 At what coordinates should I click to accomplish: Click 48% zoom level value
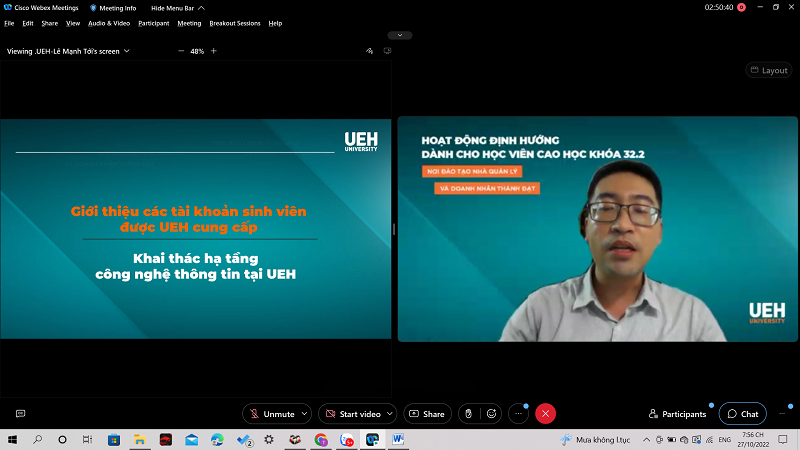197,51
